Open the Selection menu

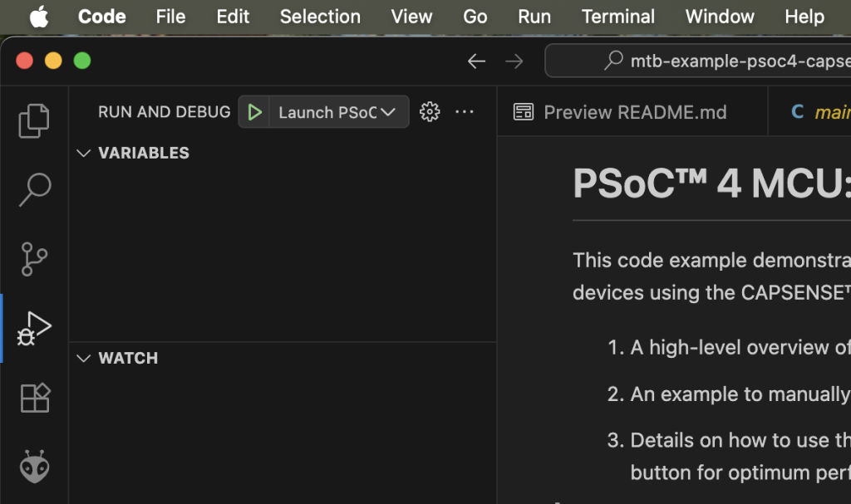coord(320,17)
